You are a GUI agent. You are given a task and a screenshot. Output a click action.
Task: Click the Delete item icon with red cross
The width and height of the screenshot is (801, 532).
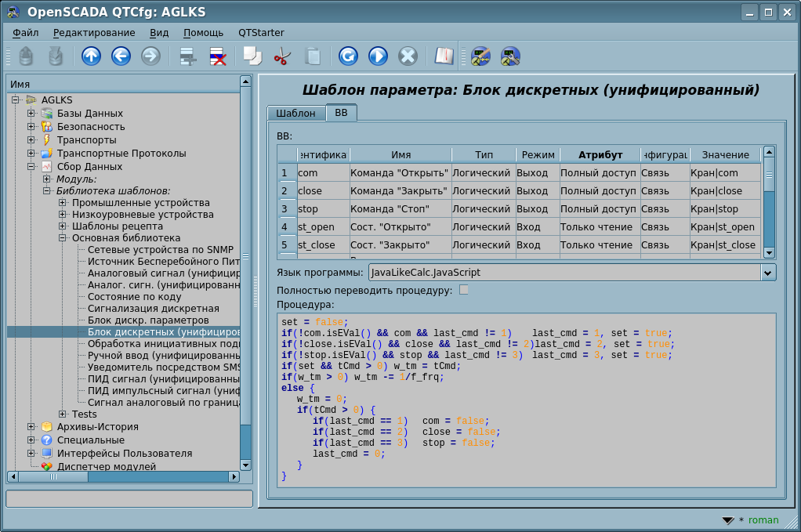click(218, 56)
